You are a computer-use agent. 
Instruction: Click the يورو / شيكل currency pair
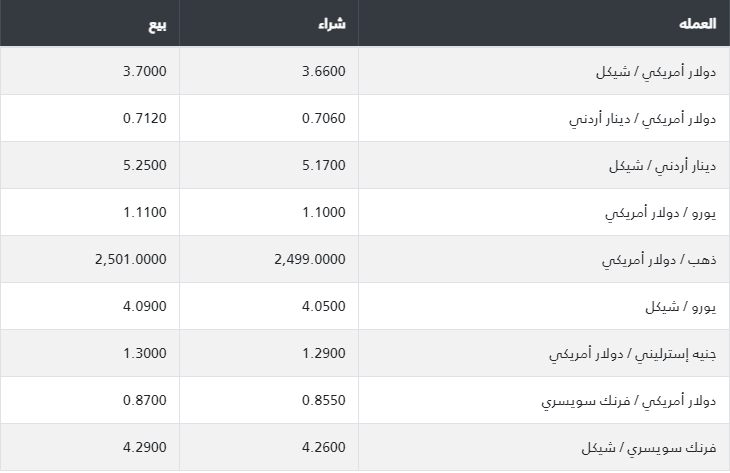coord(680,307)
